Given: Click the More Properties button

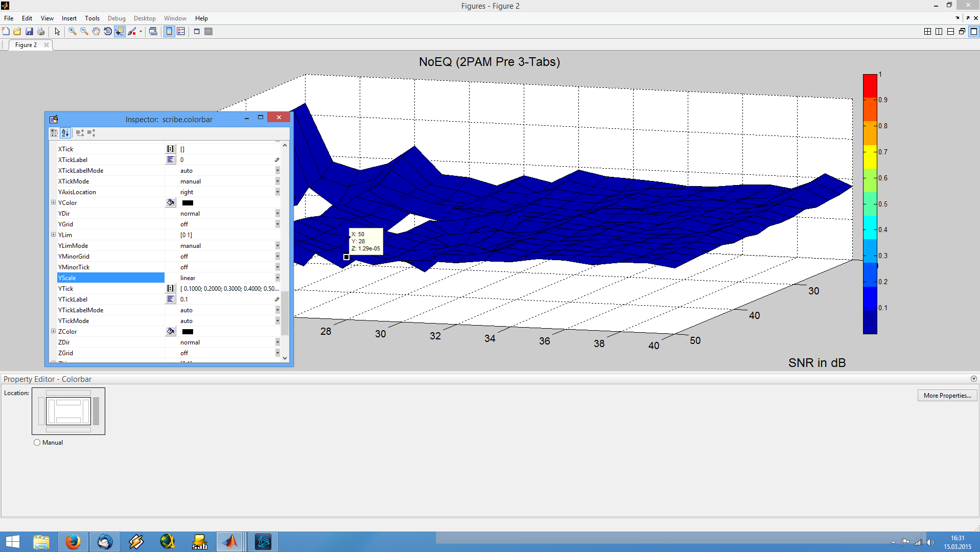Looking at the screenshot, I should [947, 396].
